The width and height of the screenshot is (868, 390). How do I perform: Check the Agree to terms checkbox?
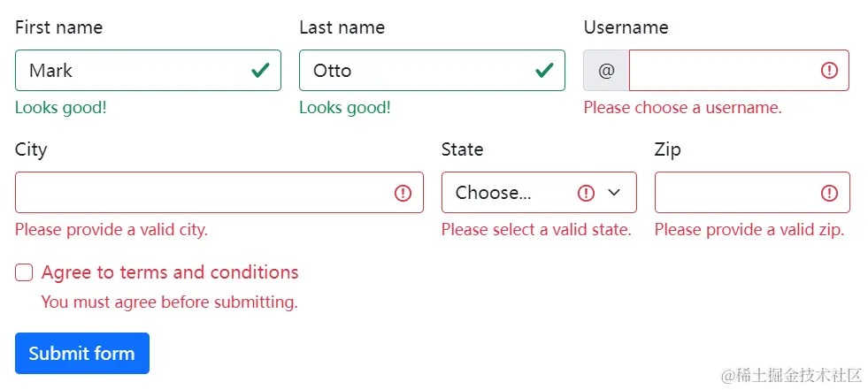24,272
